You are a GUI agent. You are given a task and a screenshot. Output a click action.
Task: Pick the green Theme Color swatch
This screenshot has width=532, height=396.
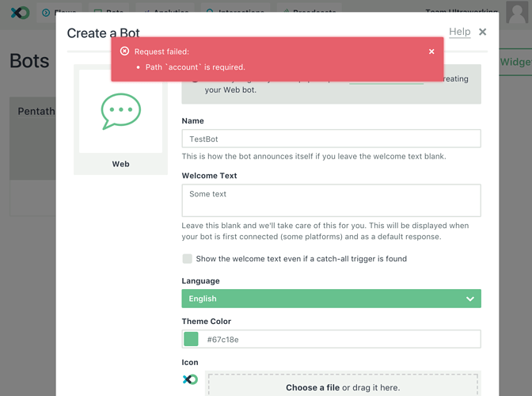191,339
